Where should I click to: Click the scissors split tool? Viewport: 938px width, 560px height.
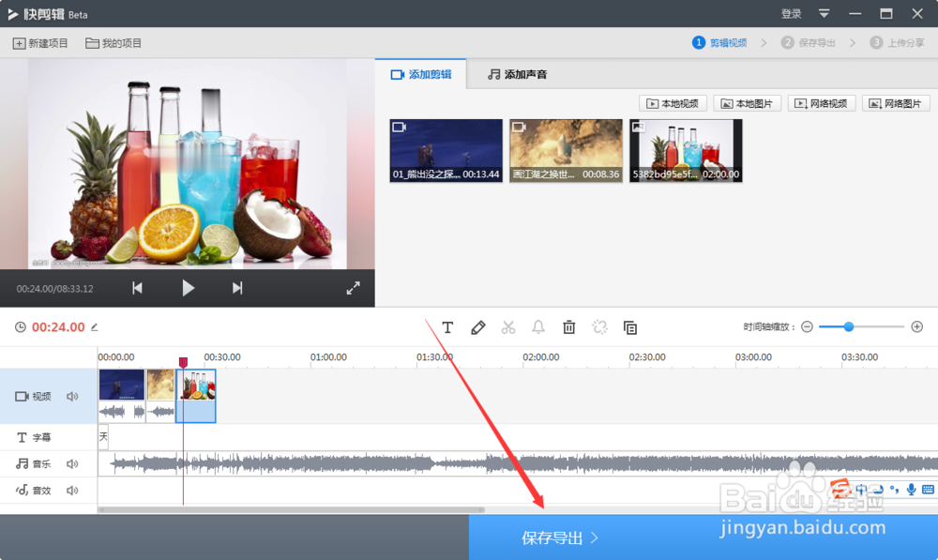click(x=508, y=327)
